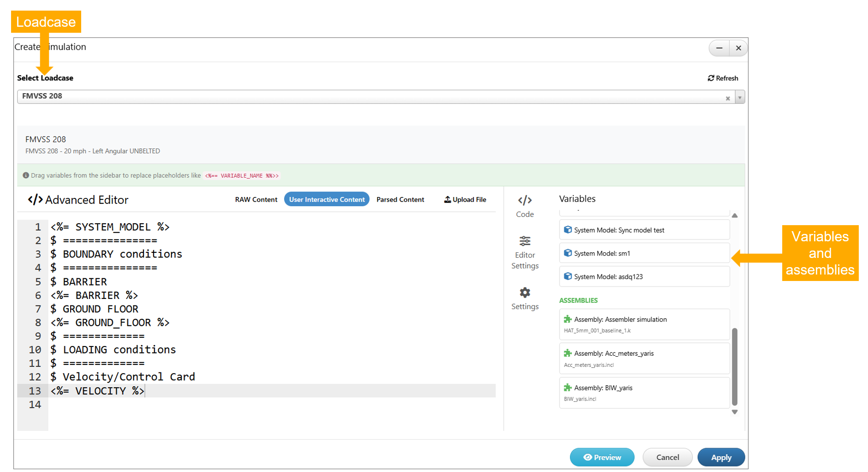This screenshot has width=868, height=472.
Task: Open the FMVSS 208 loadcase combo box
Action: 369,97
